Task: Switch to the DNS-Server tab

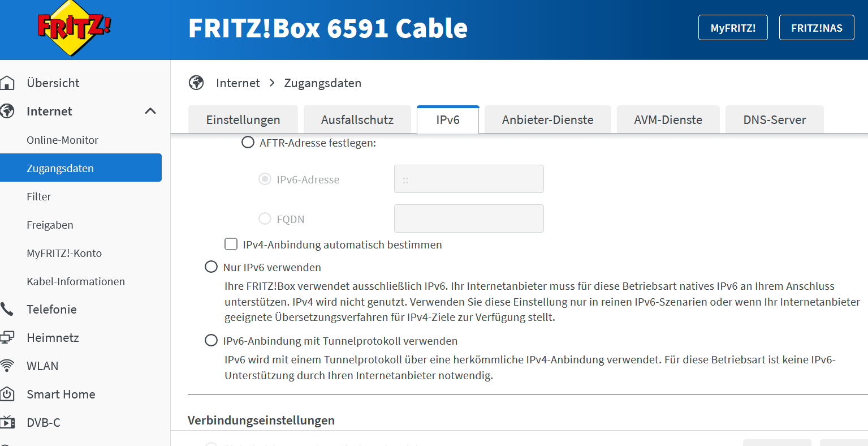Action: [774, 120]
